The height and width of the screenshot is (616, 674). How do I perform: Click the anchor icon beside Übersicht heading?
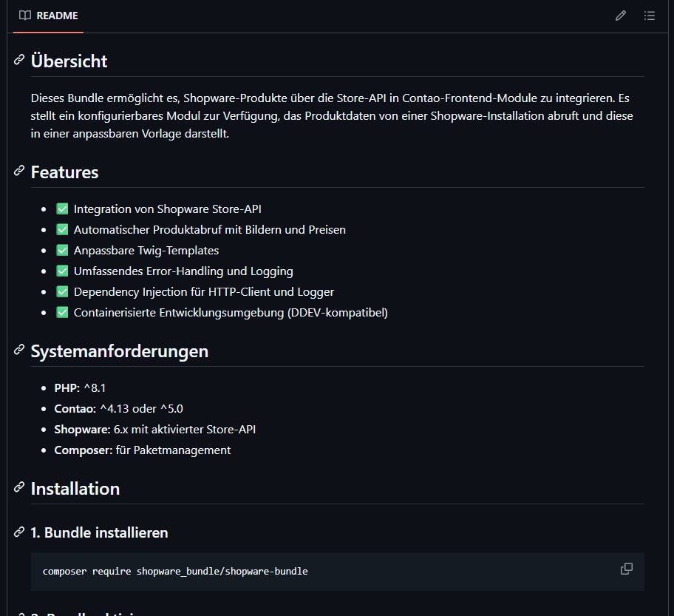18,59
